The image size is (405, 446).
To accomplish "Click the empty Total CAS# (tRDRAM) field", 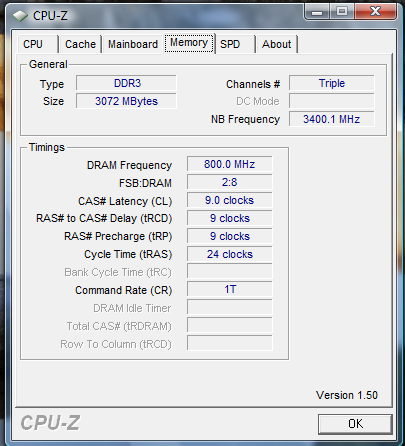I will tap(230, 325).
